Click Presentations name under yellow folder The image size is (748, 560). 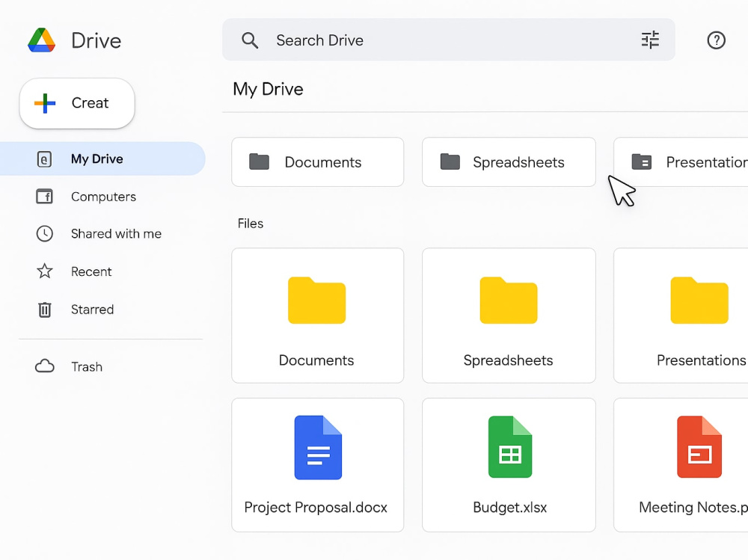702,360
